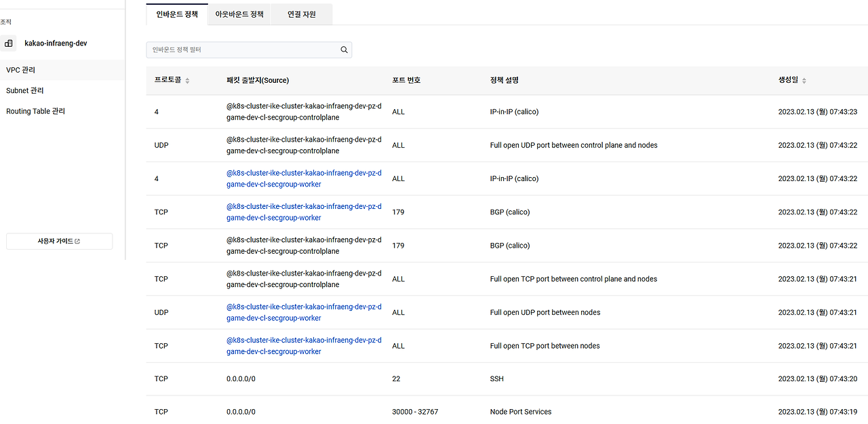Screen dimensions: 868x424
Task: Click controlplane secgroup source in the first IP-in-IP row
Action: pyautogui.click(x=304, y=112)
